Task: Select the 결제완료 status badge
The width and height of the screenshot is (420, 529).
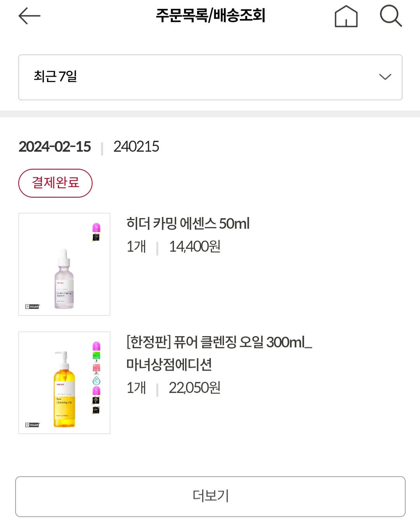Action: (x=55, y=183)
